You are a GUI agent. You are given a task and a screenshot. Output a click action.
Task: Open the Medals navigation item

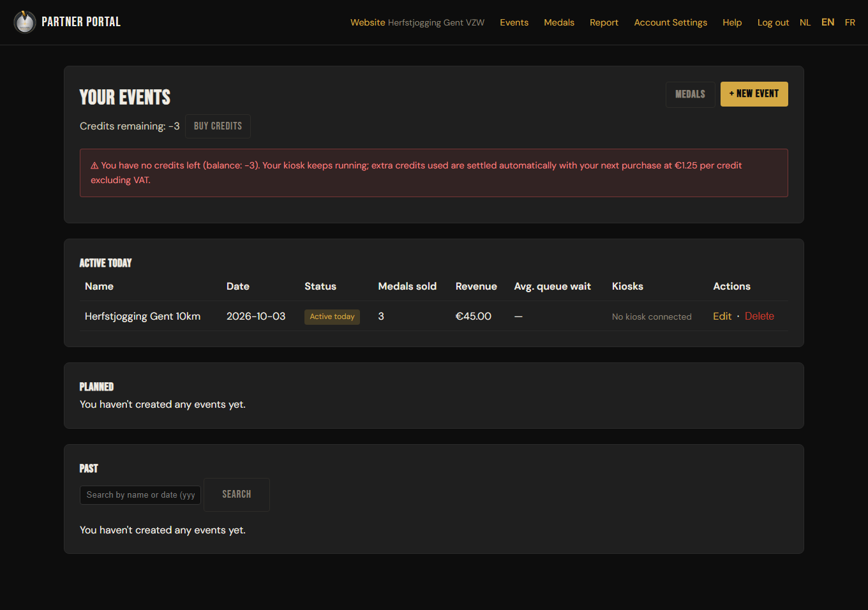(x=559, y=22)
